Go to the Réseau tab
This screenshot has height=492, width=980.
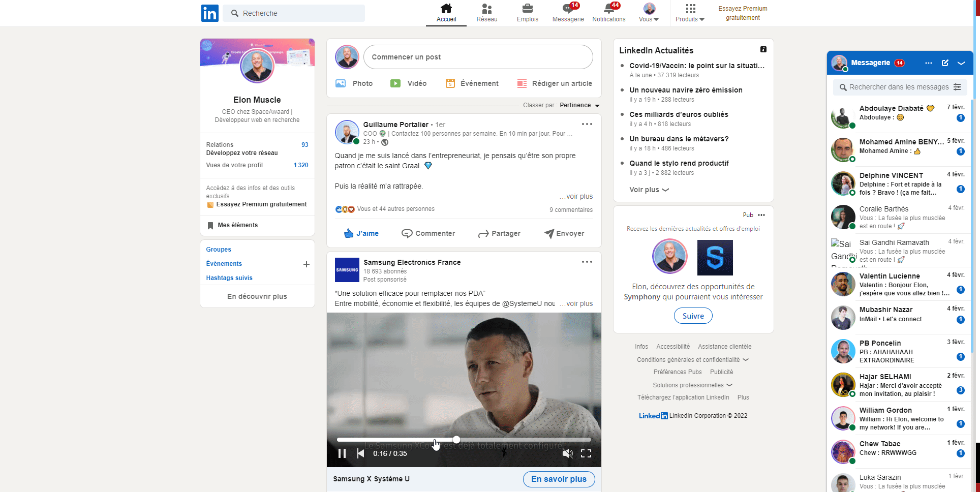(487, 13)
